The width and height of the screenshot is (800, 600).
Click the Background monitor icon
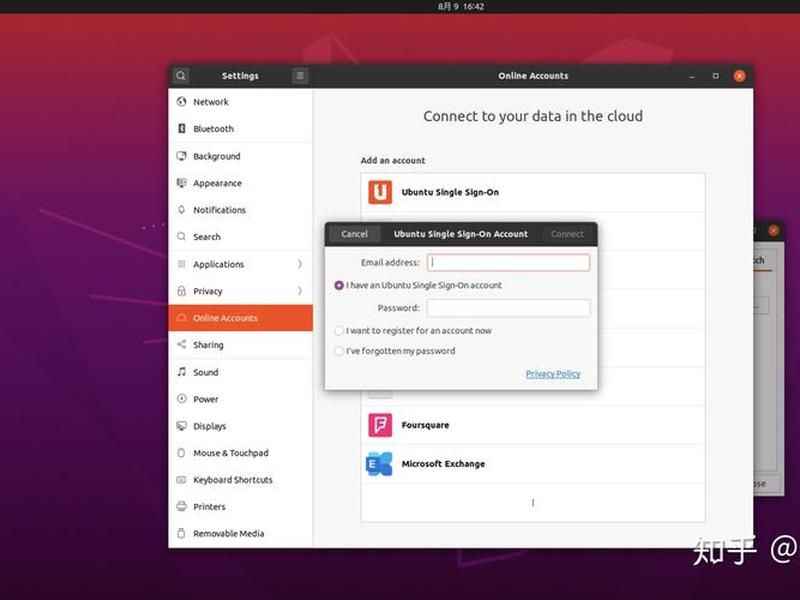(181, 156)
